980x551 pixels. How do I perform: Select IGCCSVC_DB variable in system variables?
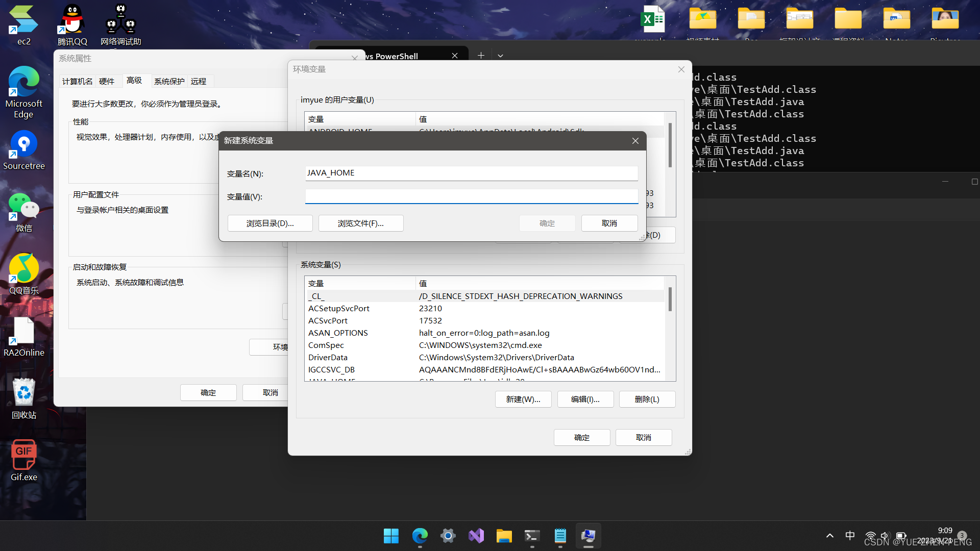(x=331, y=369)
